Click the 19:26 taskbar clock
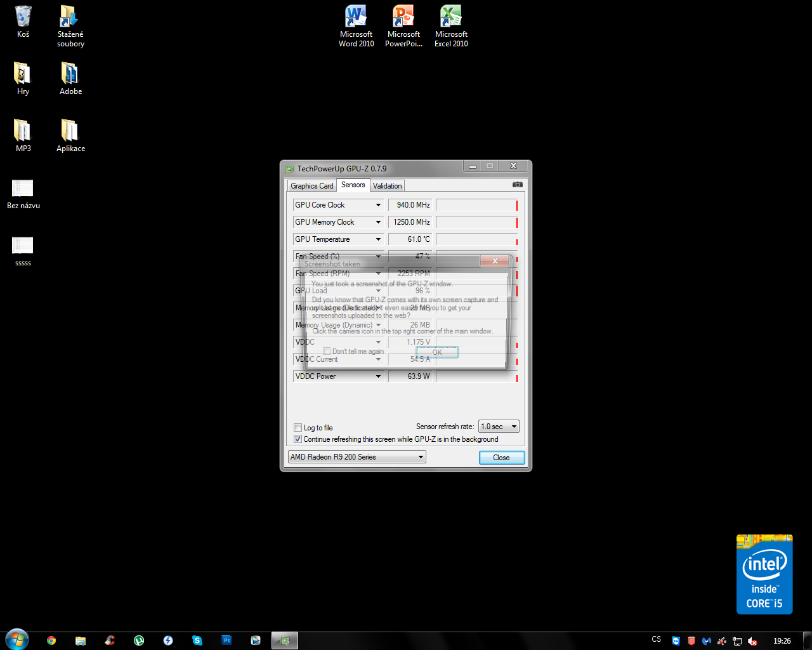The image size is (812, 650). point(782,641)
